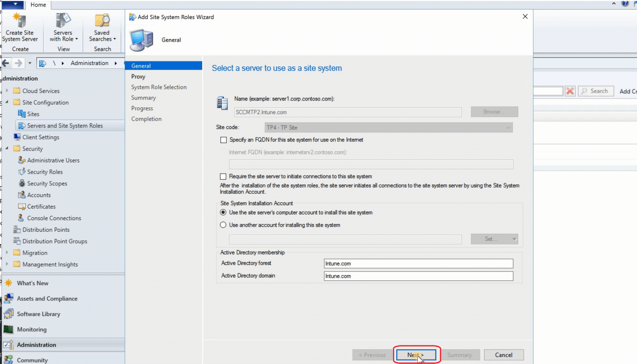
Task: Select Security Roles in the navigation tree
Action: click(x=45, y=172)
